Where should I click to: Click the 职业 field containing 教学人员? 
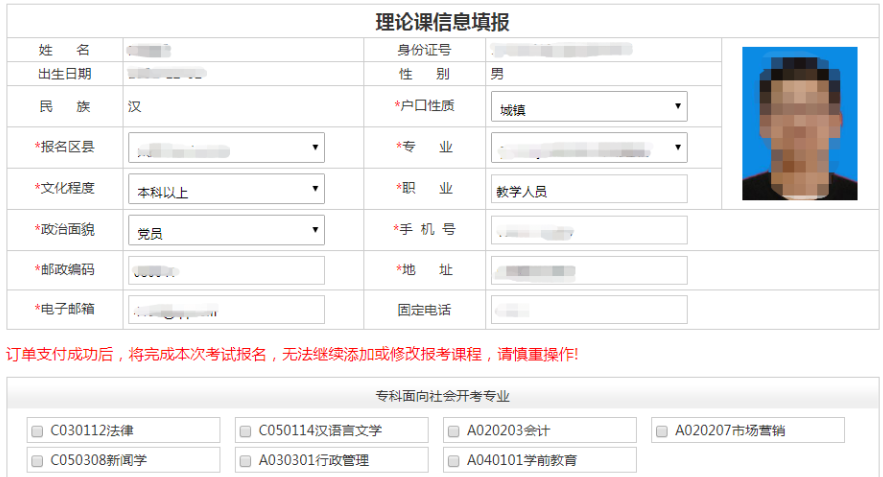588,190
